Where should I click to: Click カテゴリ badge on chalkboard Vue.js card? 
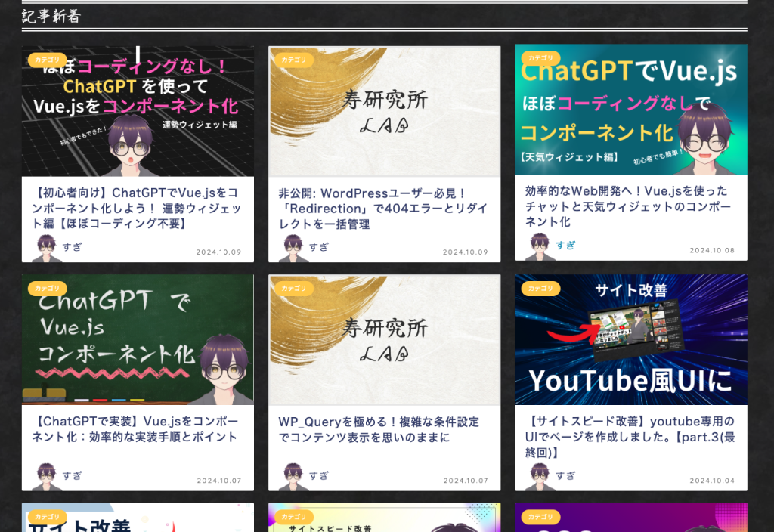point(48,288)
